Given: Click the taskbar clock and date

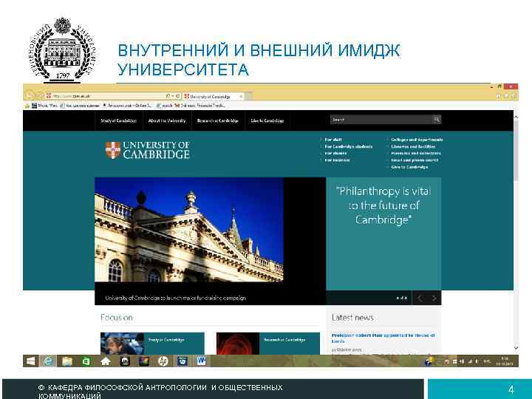Looking at the screenshot, I should (505, 361).
